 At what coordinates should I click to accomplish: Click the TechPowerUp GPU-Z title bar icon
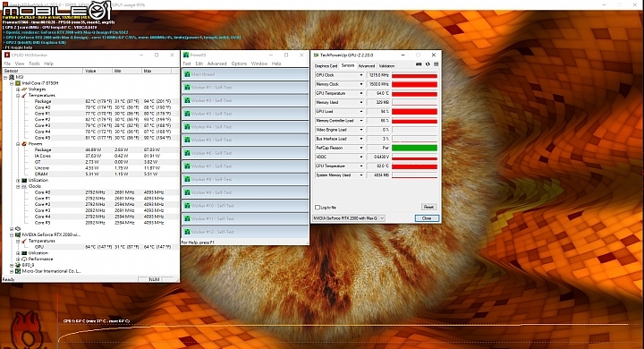click(x=316, y=55)
